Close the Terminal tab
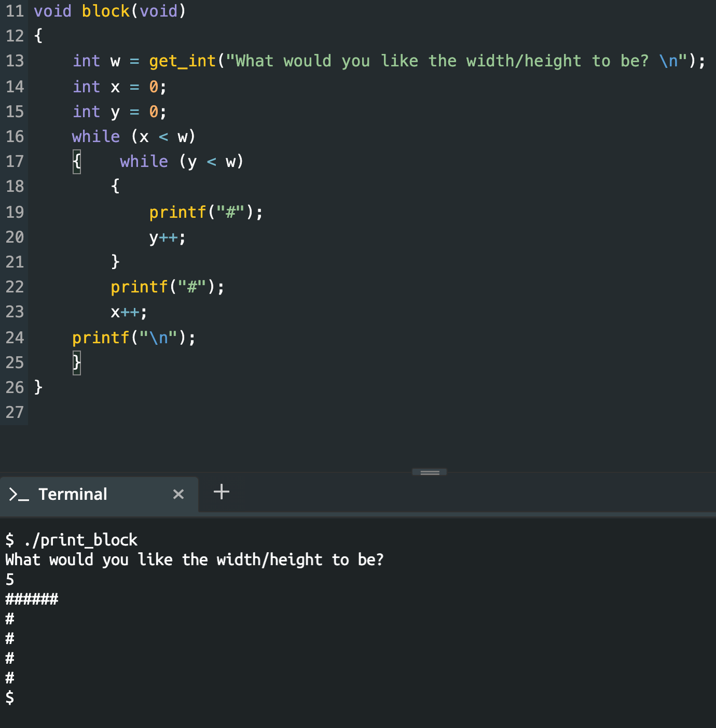This screenshot has height=728, width=716. coord(178,494)
